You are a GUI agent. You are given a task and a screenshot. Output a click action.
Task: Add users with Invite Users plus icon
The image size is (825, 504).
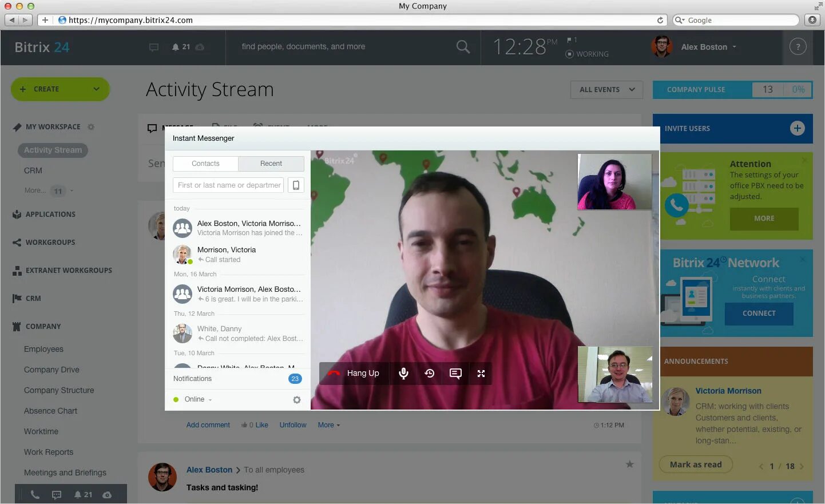pyautogui.click(x=798, y=128)
